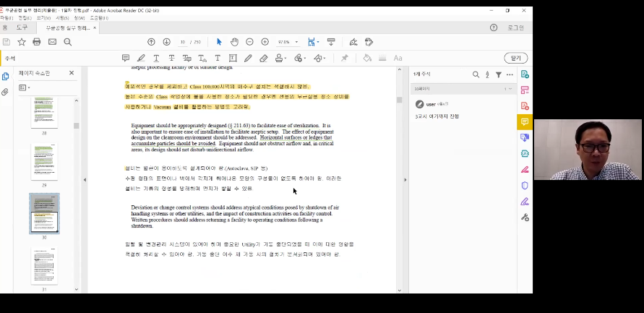Collapse the page 30 comment group

tap(510, 89)
